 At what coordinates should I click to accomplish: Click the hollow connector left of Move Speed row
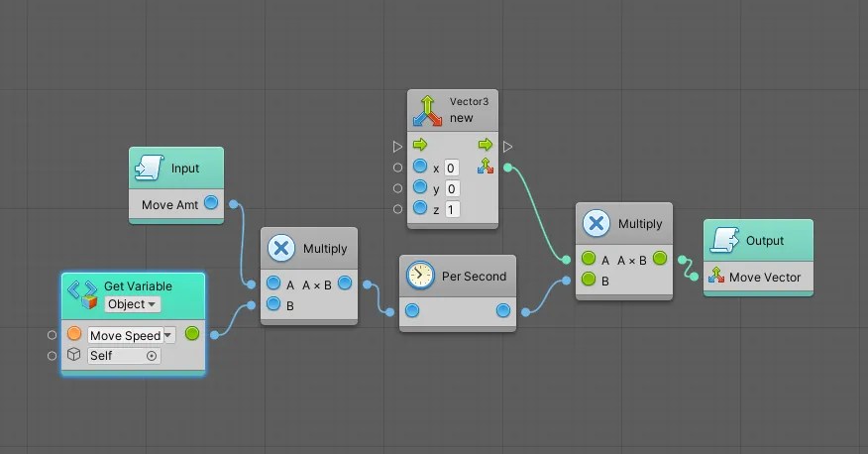coord(53,335)
